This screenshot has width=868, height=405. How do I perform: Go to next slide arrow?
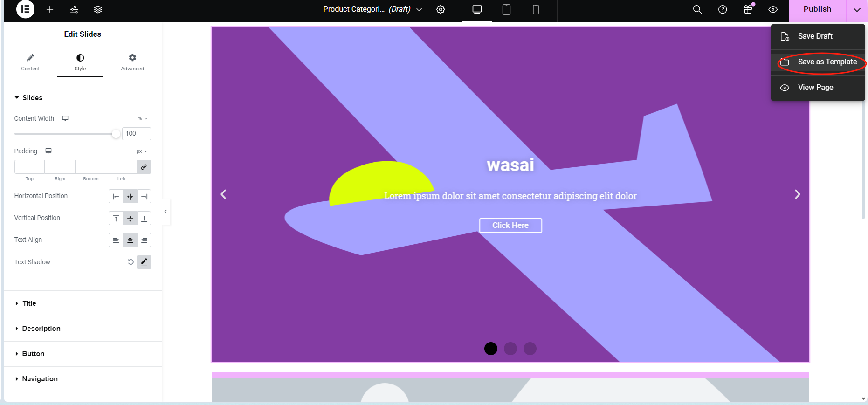pyautogui.click(x=797, y=194)
